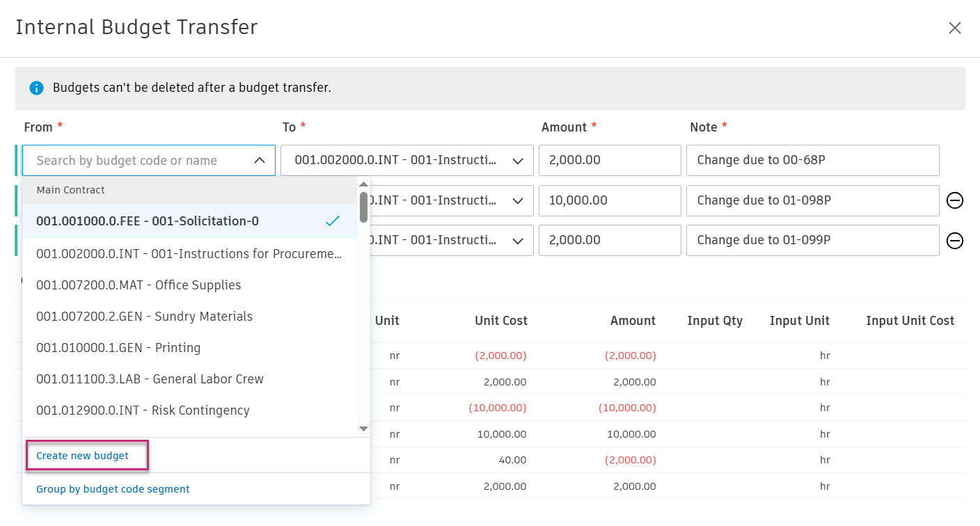Screen dimensions: 980x526
Task: Open the second row To dropdown
Action: (518, 200)
